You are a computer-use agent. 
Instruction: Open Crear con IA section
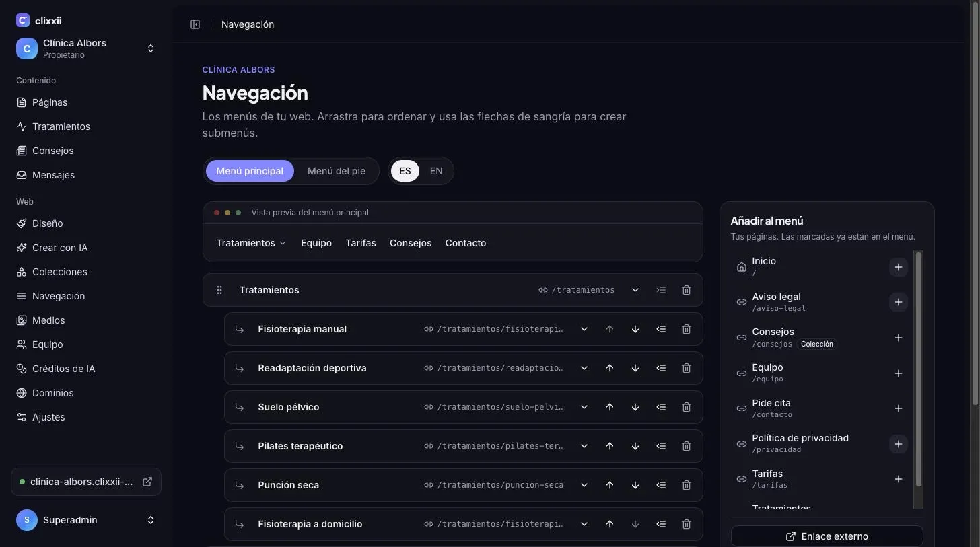[86, 248]
